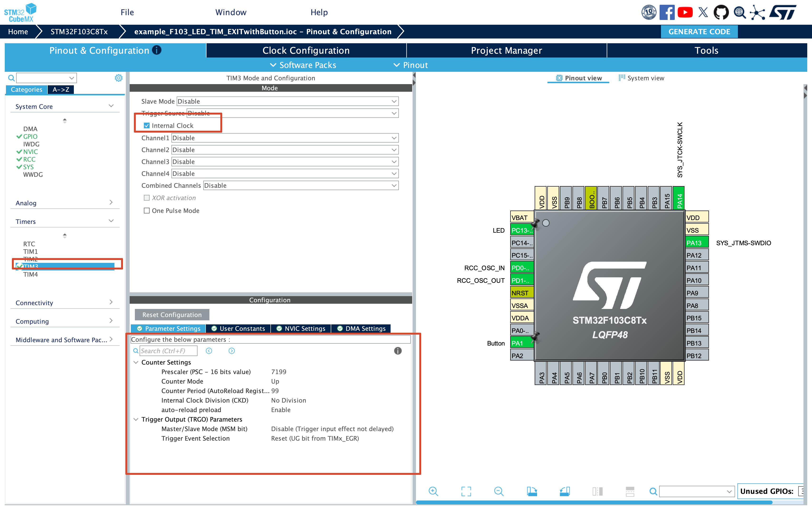This screenshot has height=510, width=812.
Task: Open Pinout dropdown menu
Action: tap(411, 65)
